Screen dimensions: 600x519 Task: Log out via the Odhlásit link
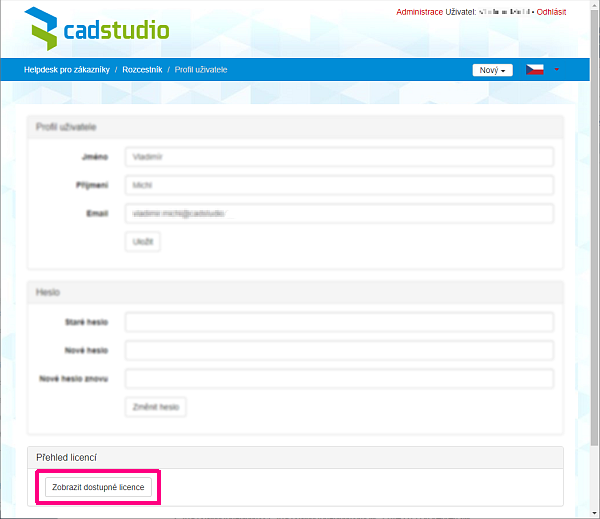[551, 12]
